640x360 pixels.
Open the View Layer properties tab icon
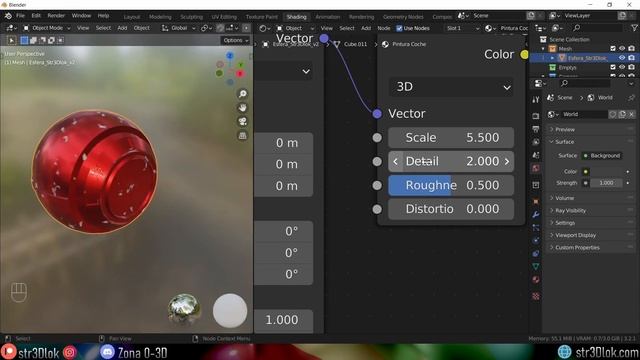pos(536,142)
